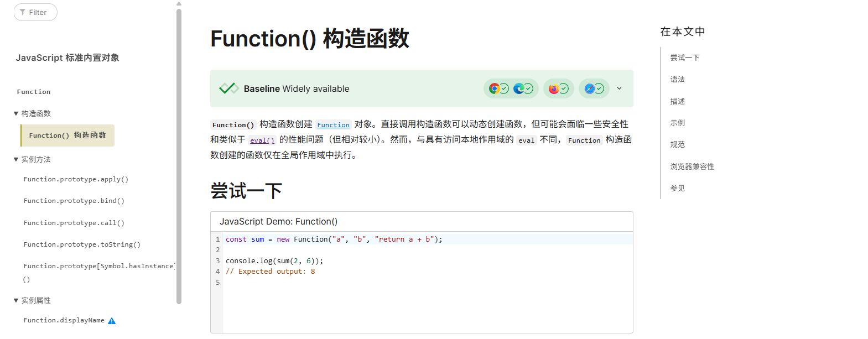The height and width of the screenshot is (339, 868).
Task: Click the 'JavaScript Demo: Function()' title
Action: pyautogui.click(x=278, y=221)
